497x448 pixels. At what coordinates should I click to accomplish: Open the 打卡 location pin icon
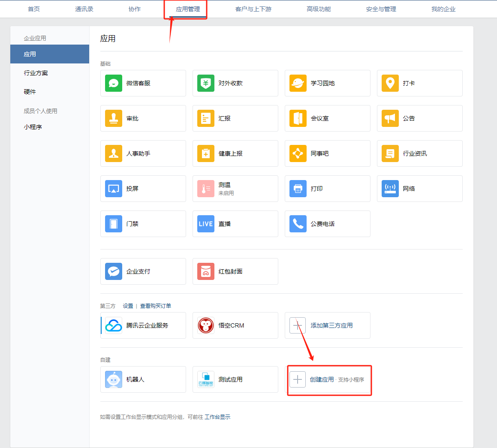click(x=390, y=83)
